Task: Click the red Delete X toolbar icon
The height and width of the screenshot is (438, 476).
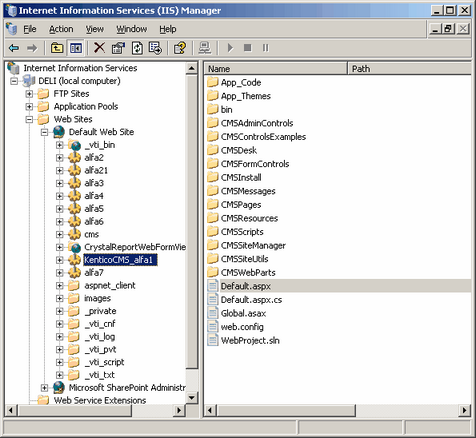Action: click(99, 48)
